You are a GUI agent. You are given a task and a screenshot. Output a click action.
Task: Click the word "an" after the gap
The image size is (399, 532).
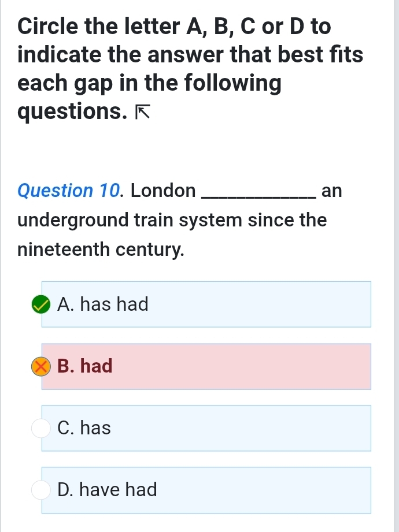tap(332, 190)
